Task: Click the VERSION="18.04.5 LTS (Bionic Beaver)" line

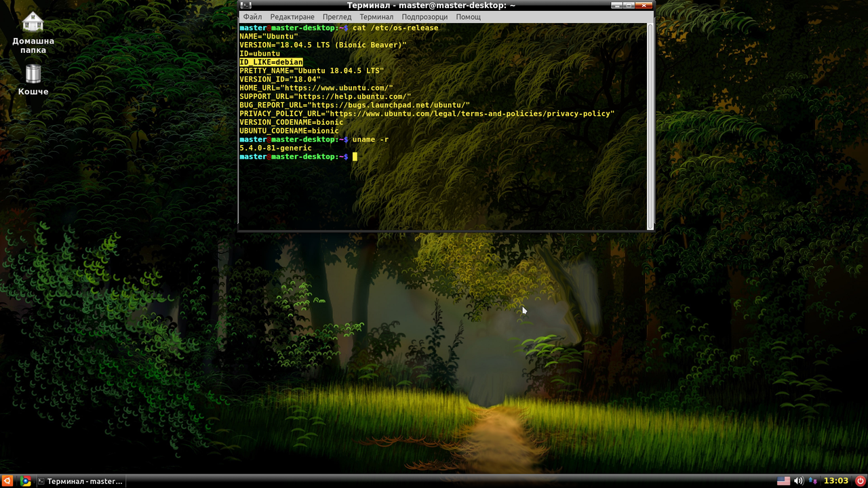Action: (x=323, y=45)
